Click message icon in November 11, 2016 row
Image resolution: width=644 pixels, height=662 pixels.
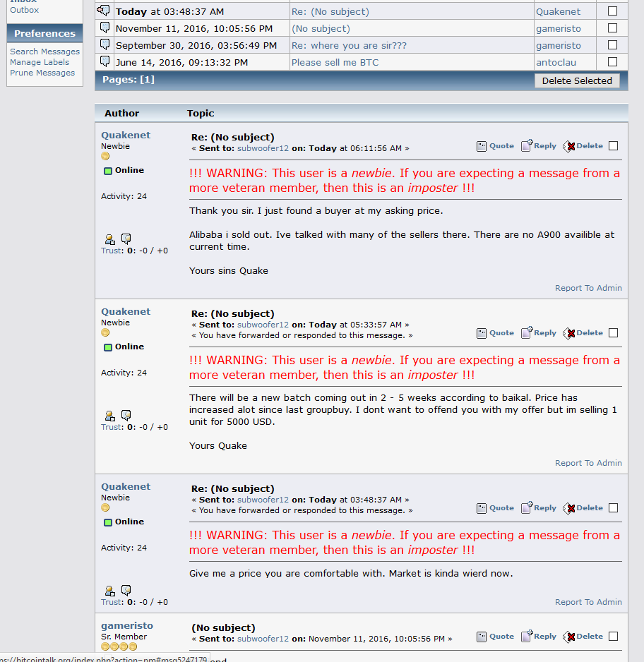(105, 28)
